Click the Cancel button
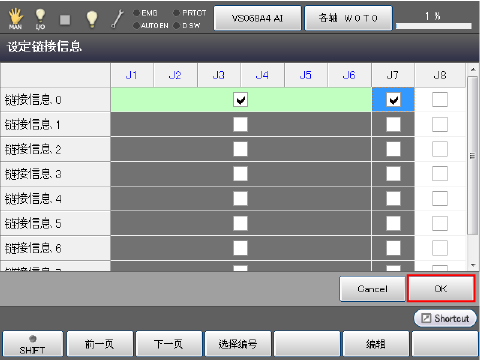The width and height of the screenshot is (480, 360). (x=372, y=289)
